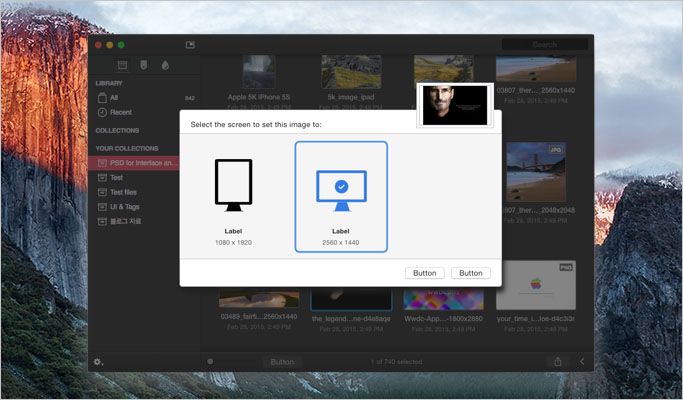Select the 5k_image_ipad thumbnail
Viewport: 683px width, 400px height.
click(x=351, y=72)
